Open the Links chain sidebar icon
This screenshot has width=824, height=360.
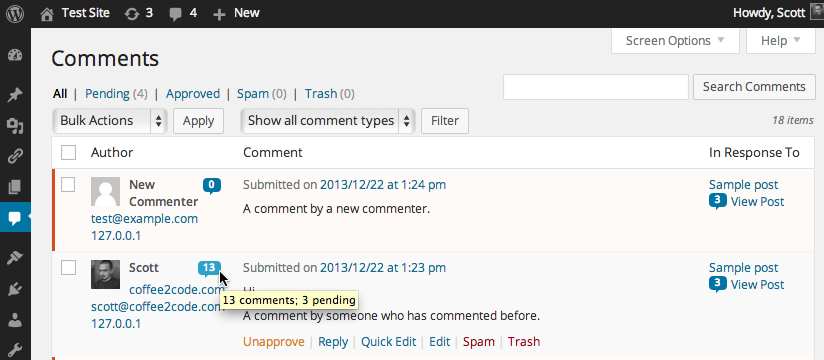coord(15,156)
